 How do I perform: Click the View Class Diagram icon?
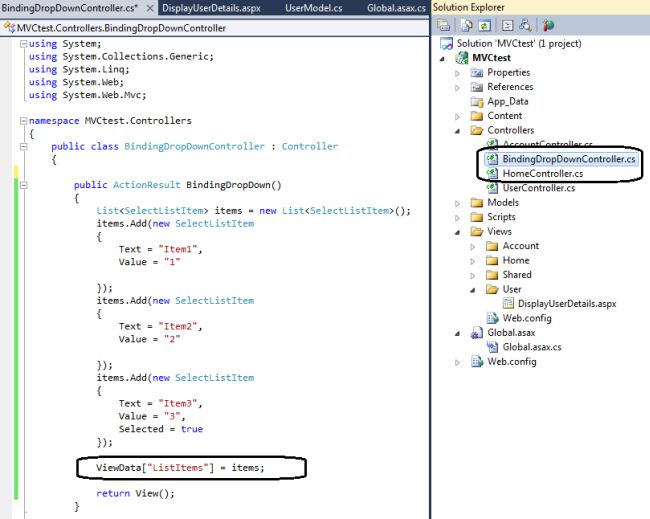[x=525, y=26]
